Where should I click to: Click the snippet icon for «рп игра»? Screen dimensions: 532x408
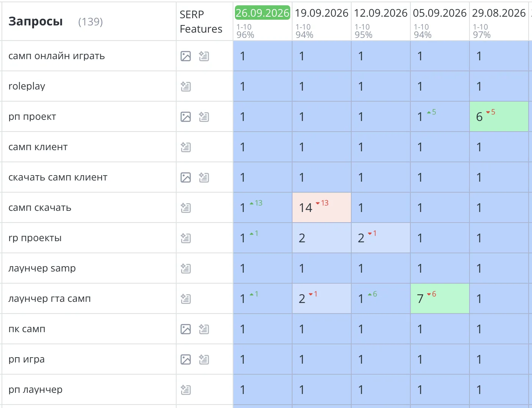(204, 359)
